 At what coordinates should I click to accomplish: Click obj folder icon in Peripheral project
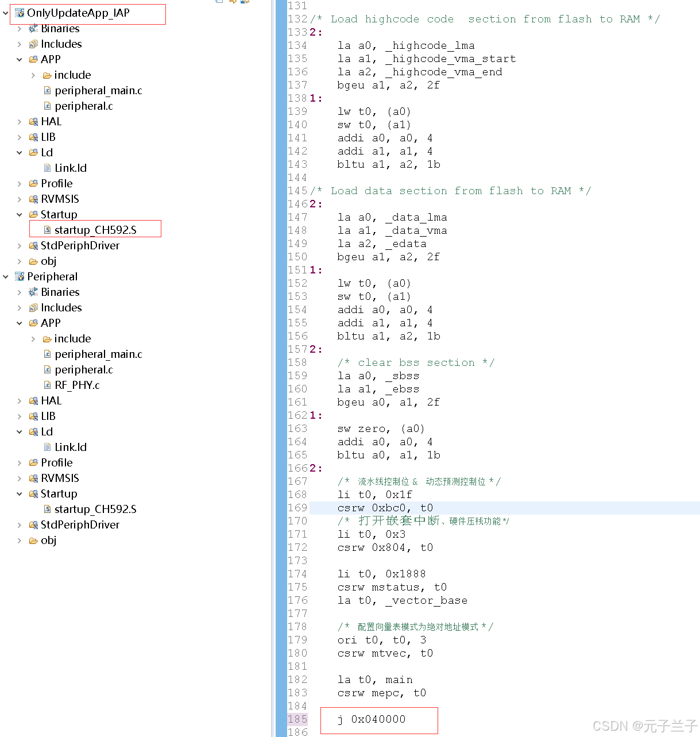33,540
